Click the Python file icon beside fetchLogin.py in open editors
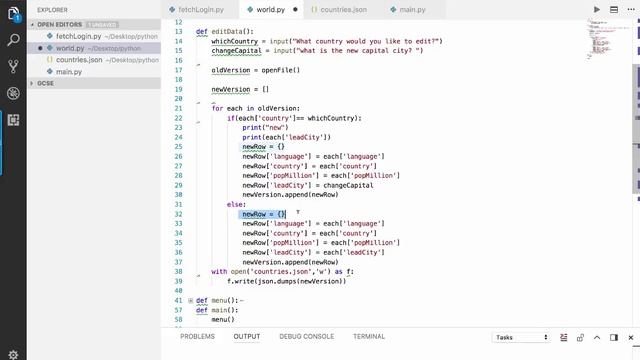The width and height of the screenshot is (640, 360). [x=50, y=36]
